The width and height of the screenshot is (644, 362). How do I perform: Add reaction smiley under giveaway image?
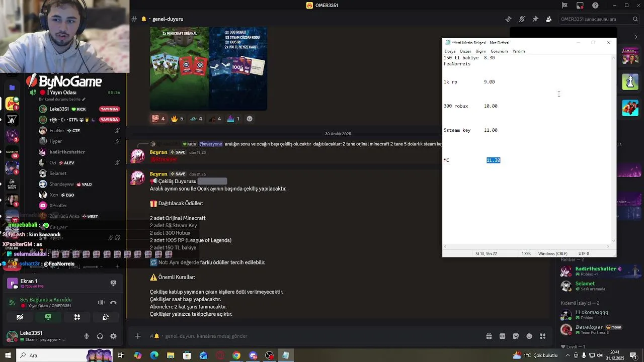pos(250,119)
